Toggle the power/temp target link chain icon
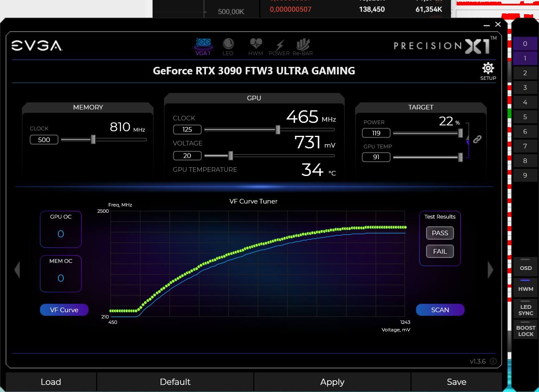The height and width of the screenshot is (392, 539). click(x=477, y=139)
